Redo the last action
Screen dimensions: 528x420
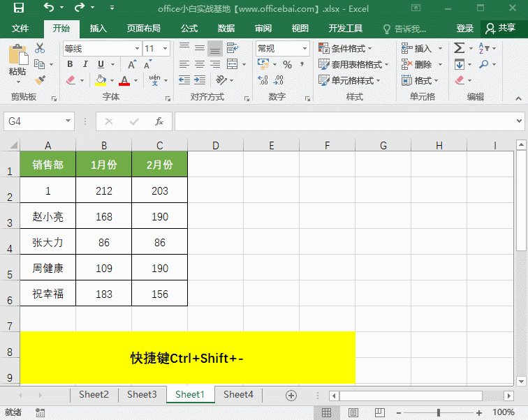(80, 8)
